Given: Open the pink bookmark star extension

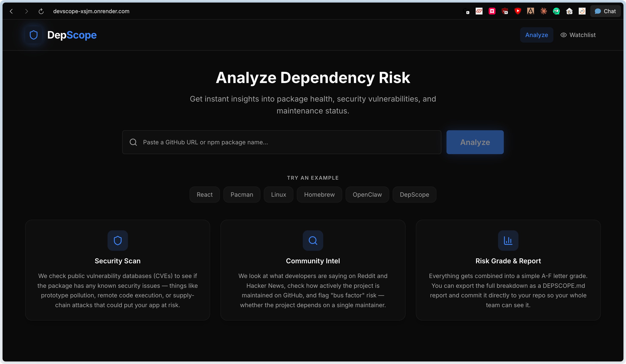Looking at the screenshot, I should [492, 11].
